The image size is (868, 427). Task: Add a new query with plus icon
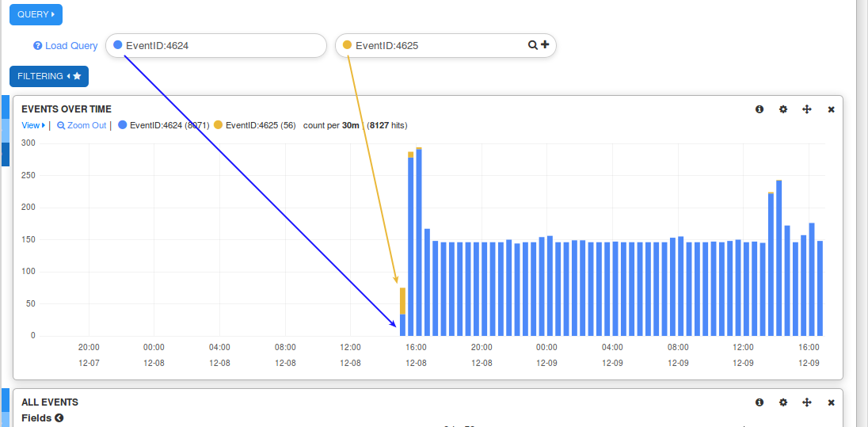545,45
